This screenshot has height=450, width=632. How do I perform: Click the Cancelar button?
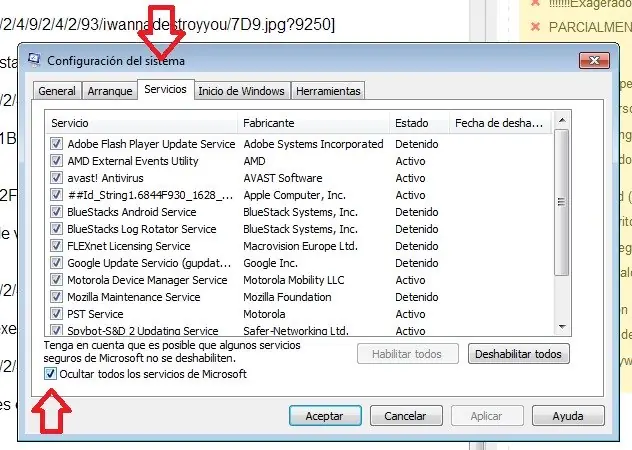405,416
